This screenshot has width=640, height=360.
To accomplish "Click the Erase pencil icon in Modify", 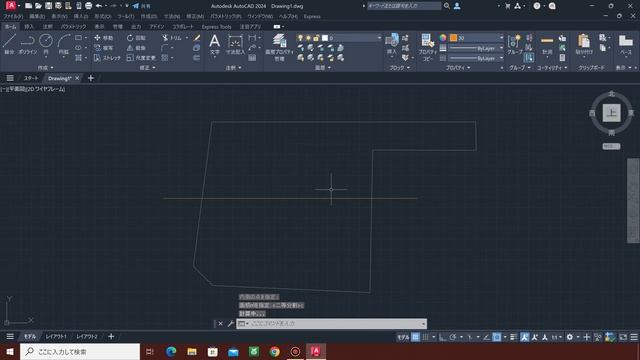I will 197,38.
